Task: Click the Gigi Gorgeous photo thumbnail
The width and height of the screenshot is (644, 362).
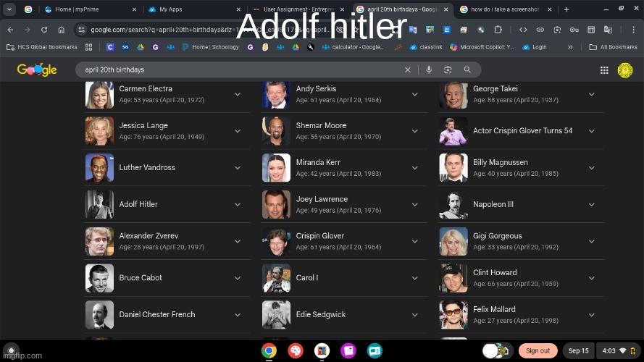Action: coord(453,241)
